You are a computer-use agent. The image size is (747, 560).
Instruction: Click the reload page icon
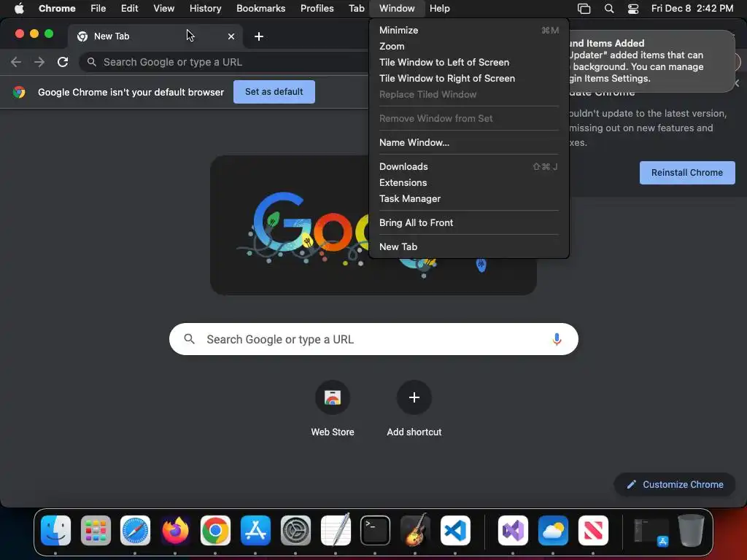[x=63, y=62]
